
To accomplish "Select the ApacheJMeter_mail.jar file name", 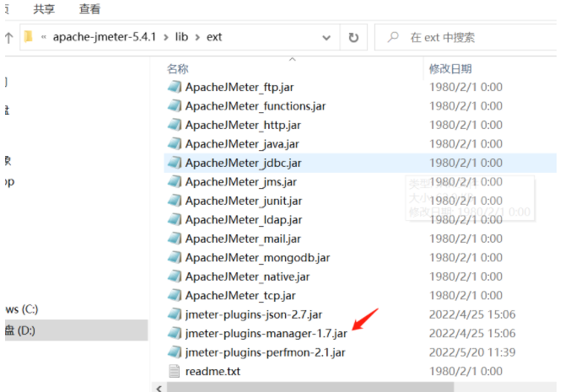I will tap(243, 239).
